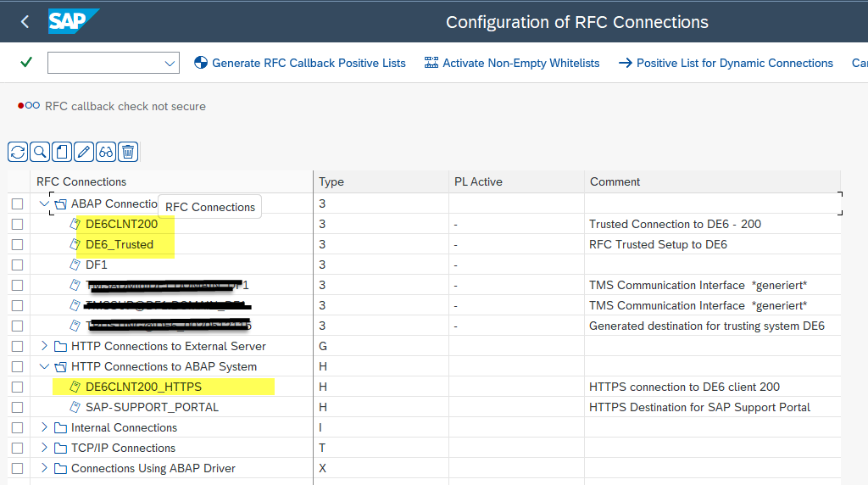Click the HTTP Connections to External Server folder icon

point(60,347)
